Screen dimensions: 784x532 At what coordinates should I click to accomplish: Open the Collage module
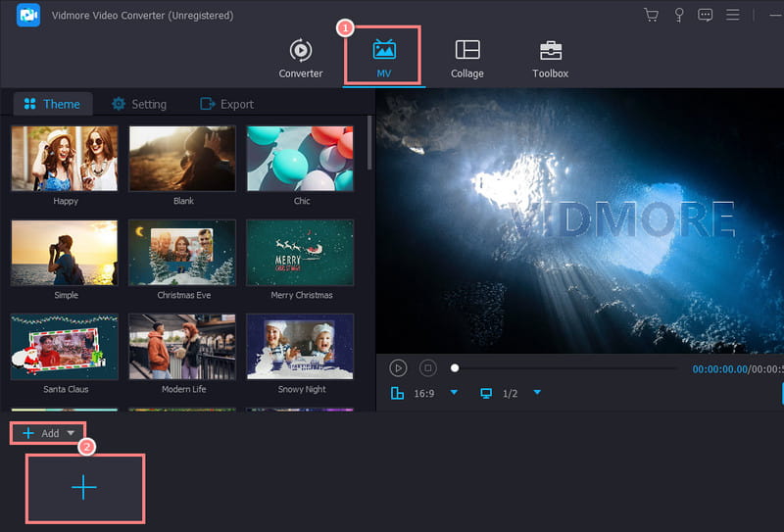pyautogui.click(x=467, y=58)
